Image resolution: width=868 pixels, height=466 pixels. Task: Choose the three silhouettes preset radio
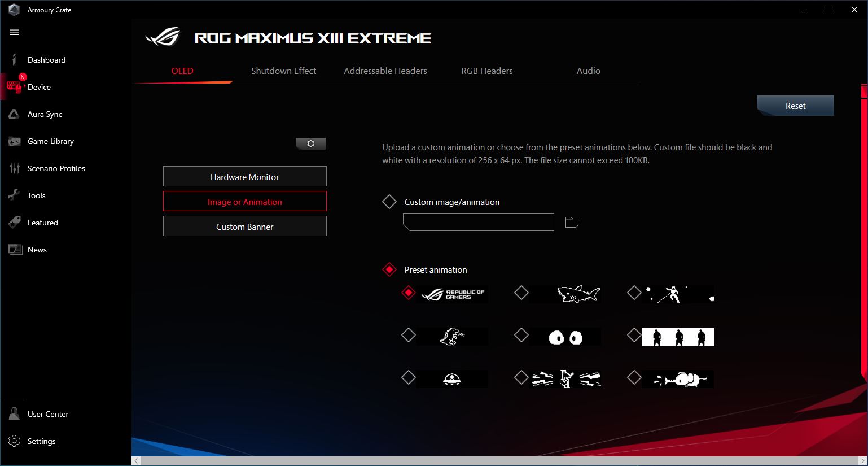point(634,335)
